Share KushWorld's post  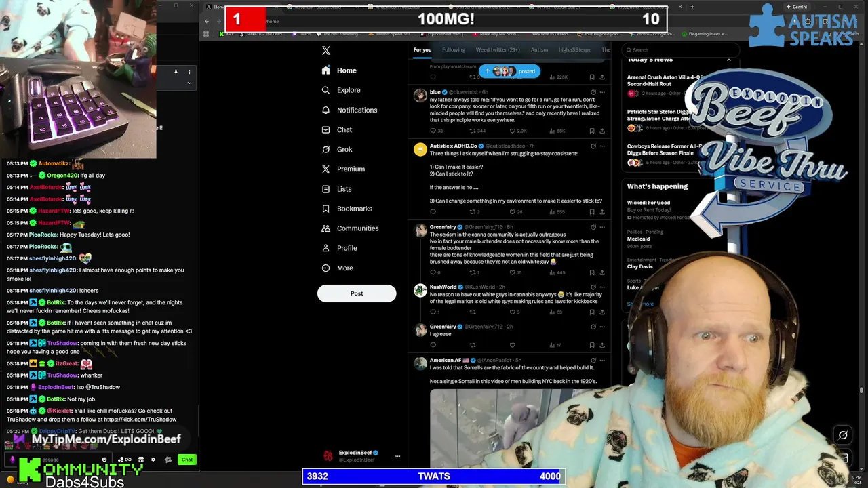coord(601,312)
